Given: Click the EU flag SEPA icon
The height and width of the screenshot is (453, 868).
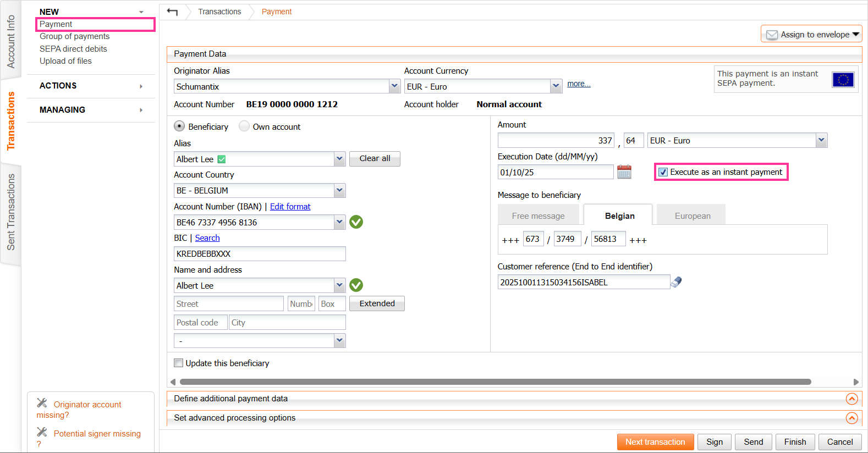Looking at the screenshot, I should 843,80.
